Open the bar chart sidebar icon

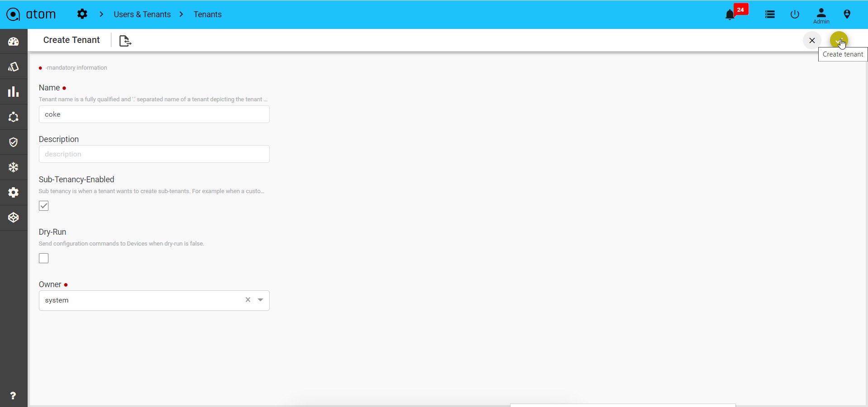tap(14, 92)
